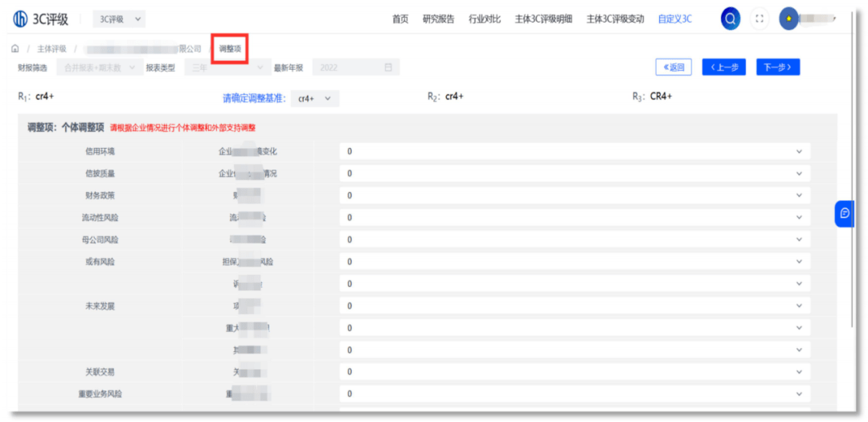Screen dimensions: 868x422
Task: Open 报表类型 三年 dropdown
Action: point(228,68)
